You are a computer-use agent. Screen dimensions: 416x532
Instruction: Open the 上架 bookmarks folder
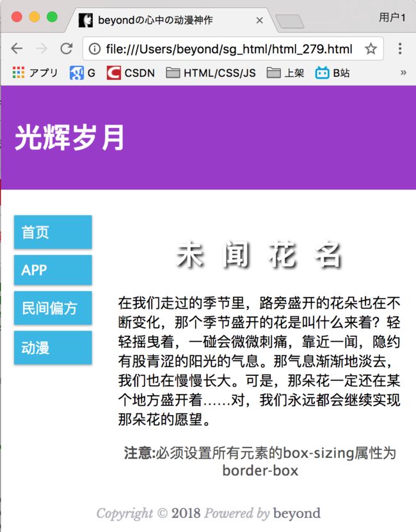point(285,73)
